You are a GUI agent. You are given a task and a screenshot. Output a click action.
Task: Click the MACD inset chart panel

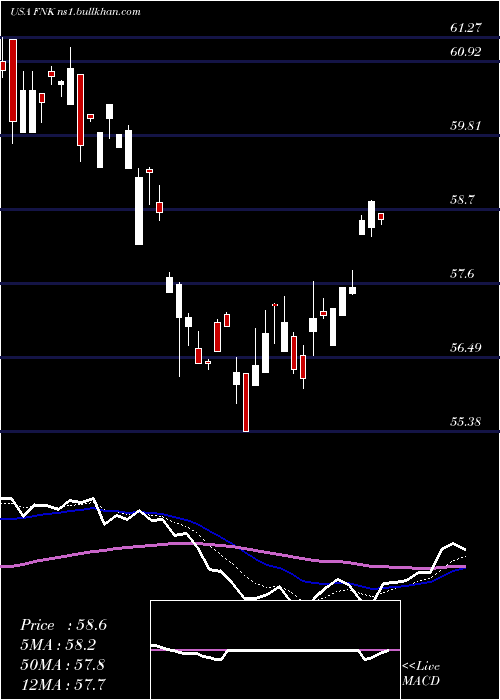[x=275, y=650]
